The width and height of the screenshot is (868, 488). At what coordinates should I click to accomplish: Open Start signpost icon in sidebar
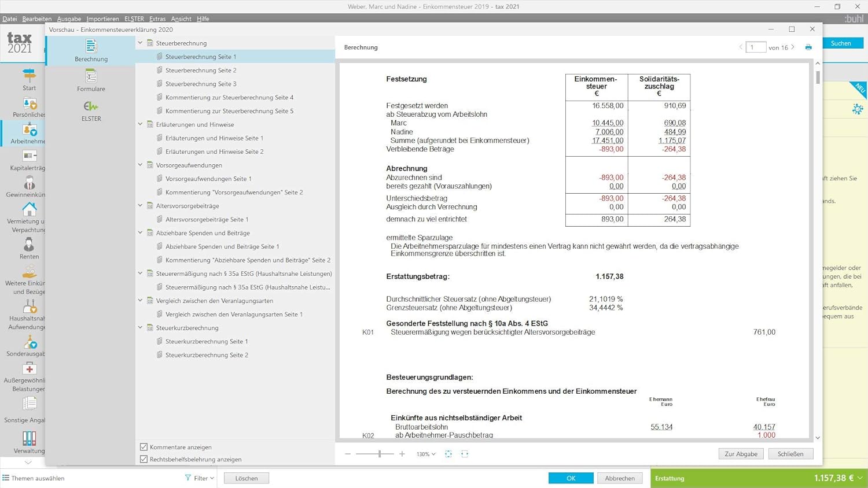tap(29, 75)
